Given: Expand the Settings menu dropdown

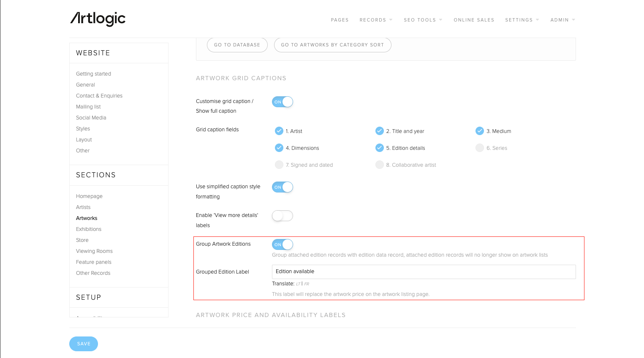Looking at the screenshot, I should click(x=522, y=20).
